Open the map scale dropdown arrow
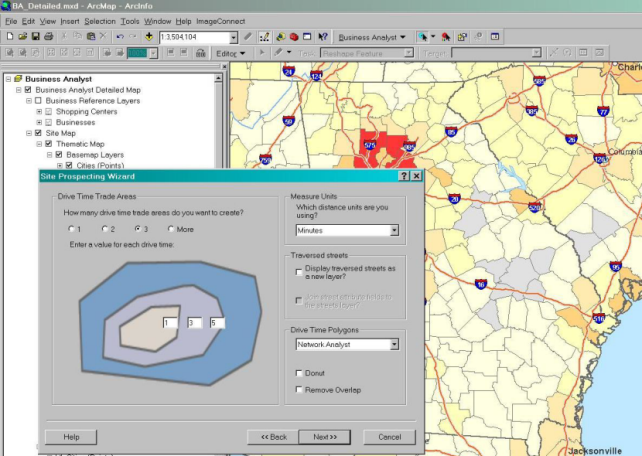This screenshot has height=456, width=642. point(233,37)
